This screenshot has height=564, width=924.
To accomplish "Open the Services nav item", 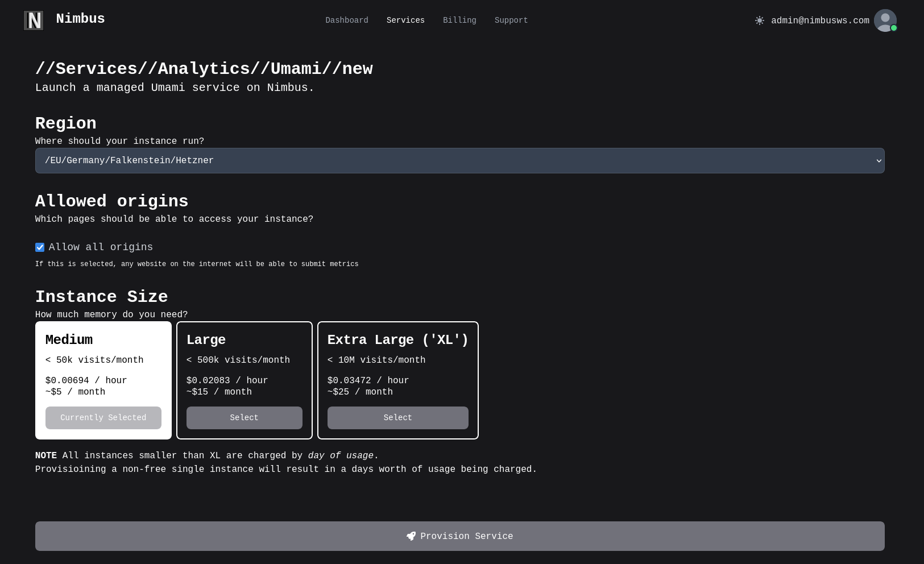I will 405,20.
